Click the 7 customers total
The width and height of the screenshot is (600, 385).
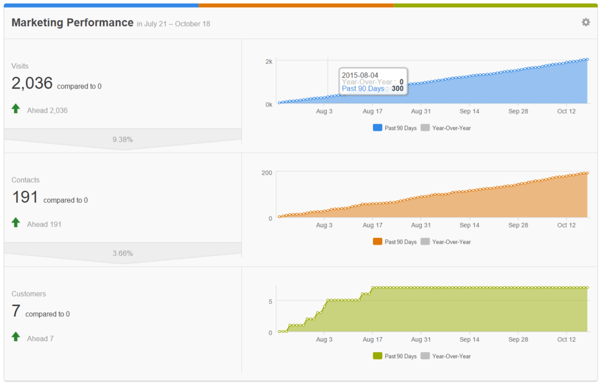tap(16, 311)
